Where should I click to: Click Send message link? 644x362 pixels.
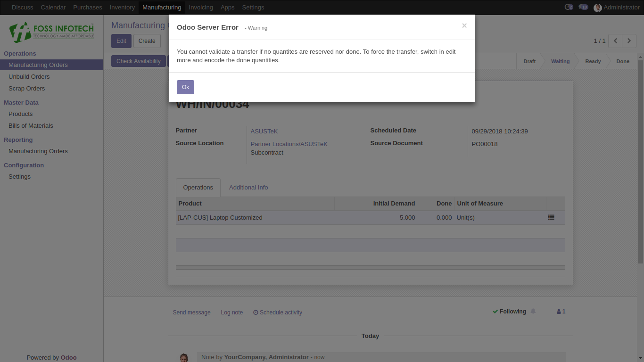coord(191,313)
